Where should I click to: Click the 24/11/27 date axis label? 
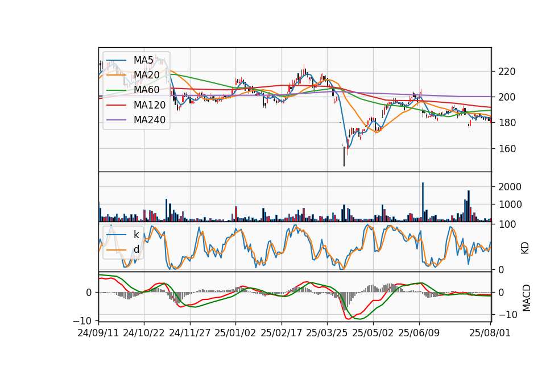click(190, 333)
